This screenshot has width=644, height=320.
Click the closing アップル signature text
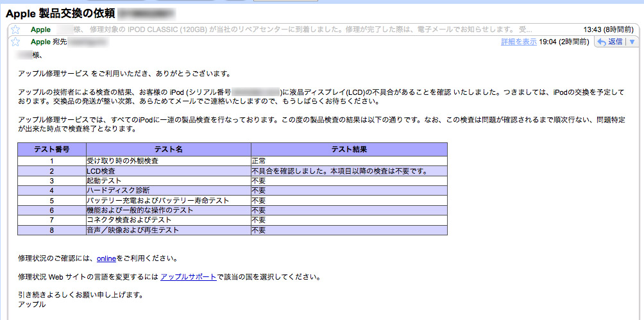click(x=32, y=305)
